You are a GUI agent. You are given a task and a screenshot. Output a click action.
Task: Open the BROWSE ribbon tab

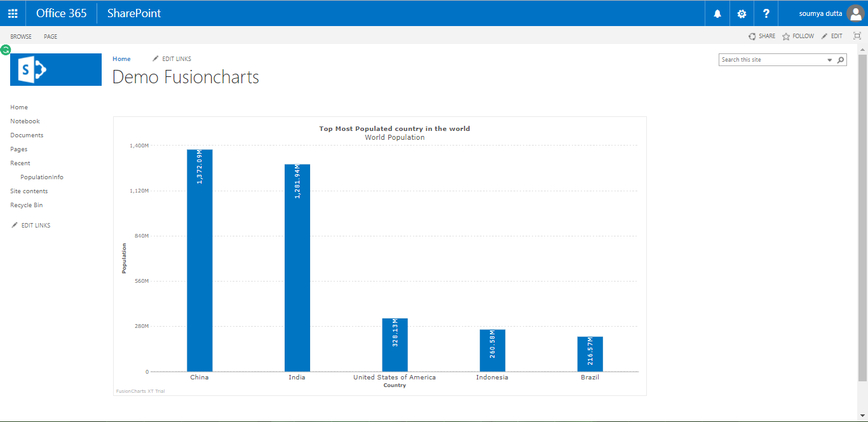[x=21, y=37]
